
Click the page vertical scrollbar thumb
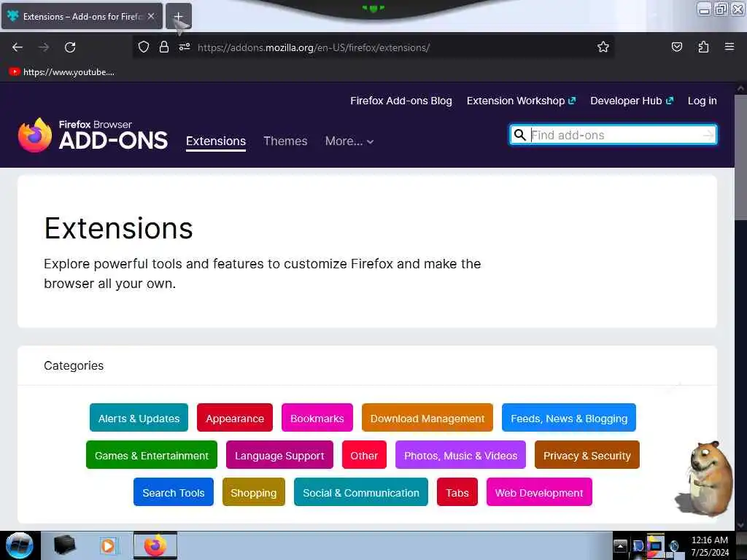[741, 157]
